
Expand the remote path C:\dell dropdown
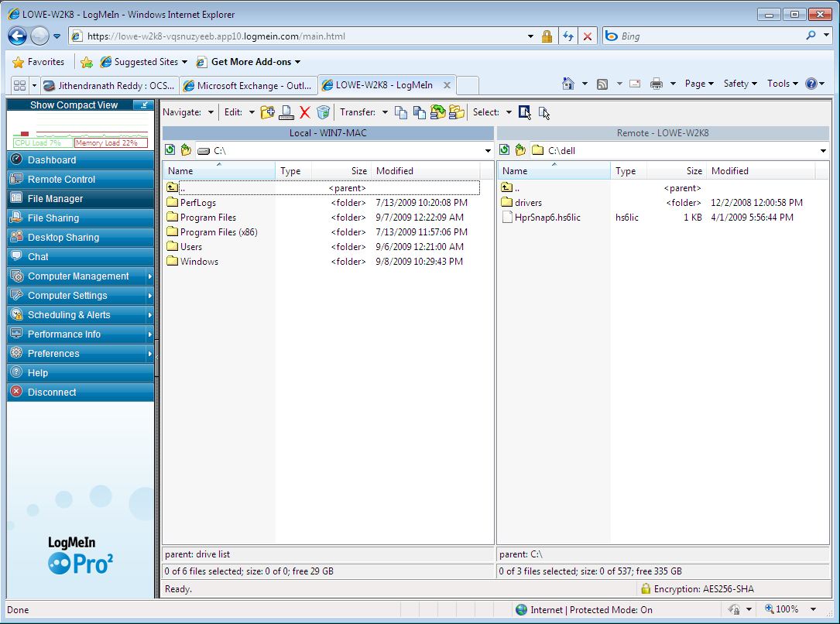coord(822,150)
